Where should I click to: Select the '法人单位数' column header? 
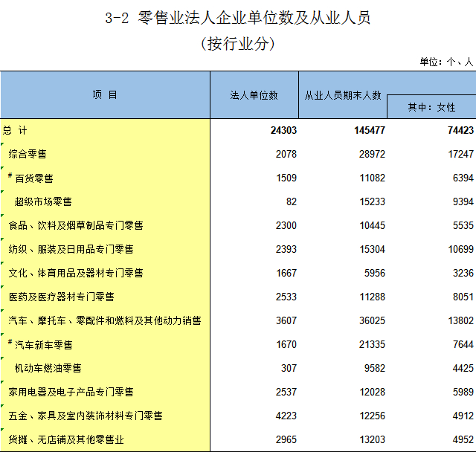coord(254,95)
